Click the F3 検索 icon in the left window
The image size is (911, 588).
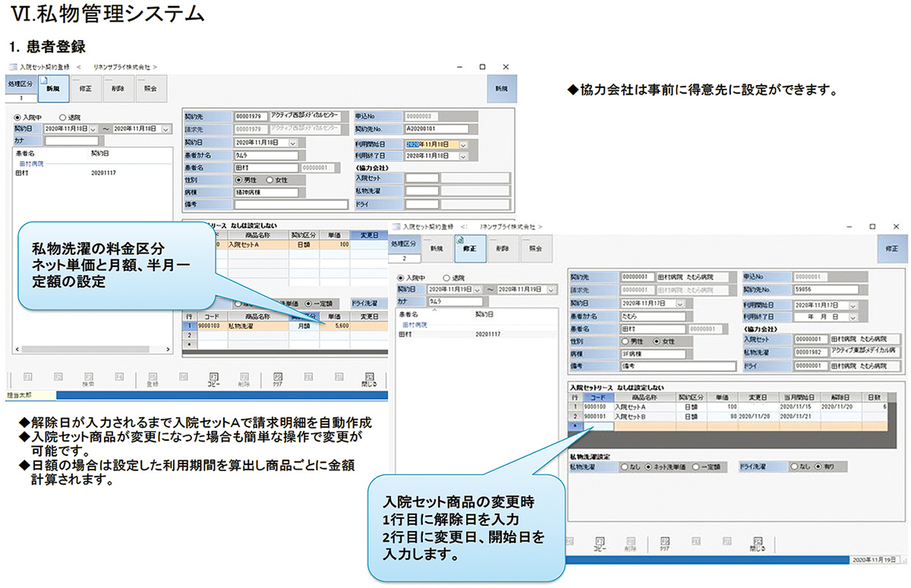pyautogui.click(x=88, y=378)
